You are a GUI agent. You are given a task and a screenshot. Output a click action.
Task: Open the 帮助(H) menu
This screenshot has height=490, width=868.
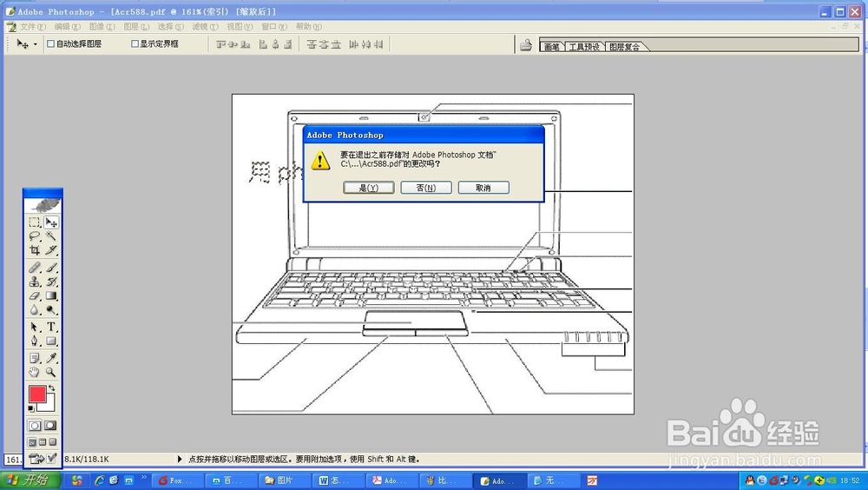point(309,27)
